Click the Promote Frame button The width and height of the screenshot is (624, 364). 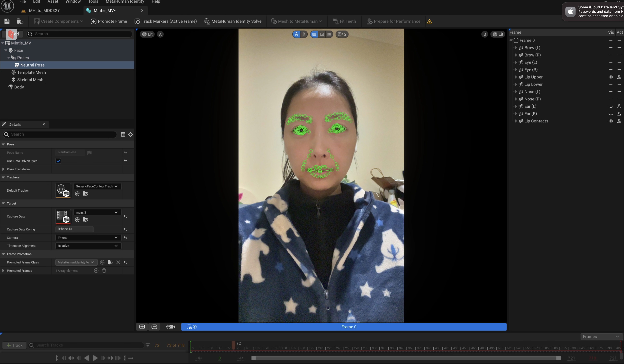109,21
